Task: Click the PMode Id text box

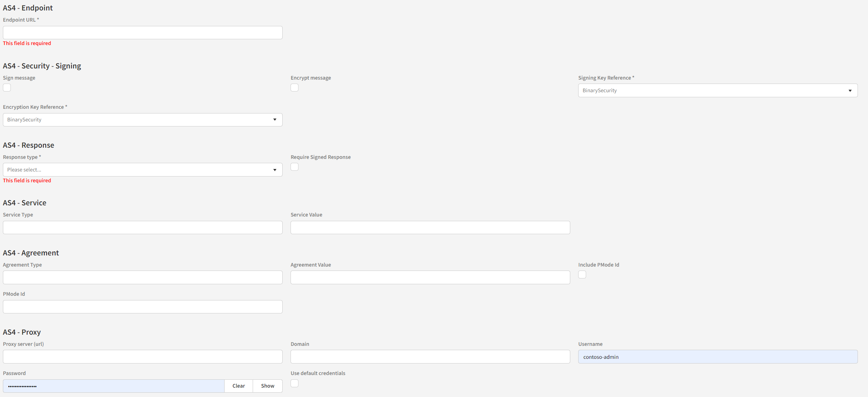Action: pos(142,307)
